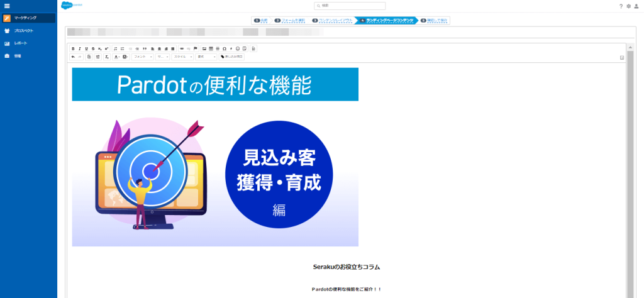The width and height of the screenshot is (644, 298).
Task: Increase the text indent
Action: [x=137, y=49]
